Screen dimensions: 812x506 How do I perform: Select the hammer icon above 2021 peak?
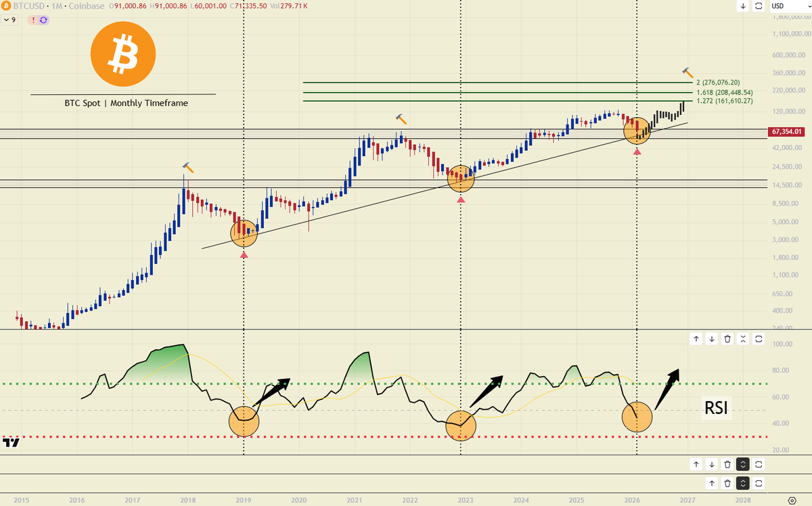tap(401, 119)
